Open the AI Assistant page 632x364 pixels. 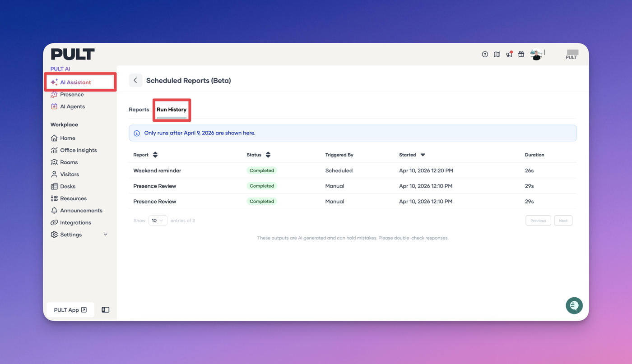[75, 83]
